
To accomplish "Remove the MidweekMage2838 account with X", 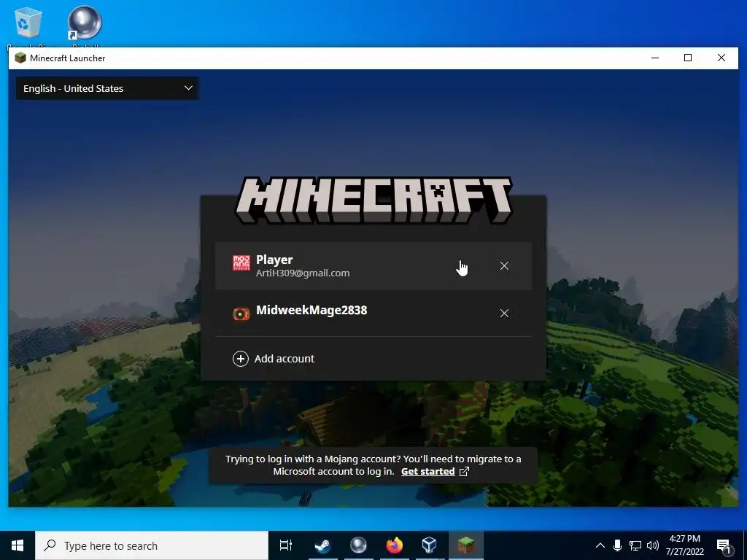I will 504,314.
